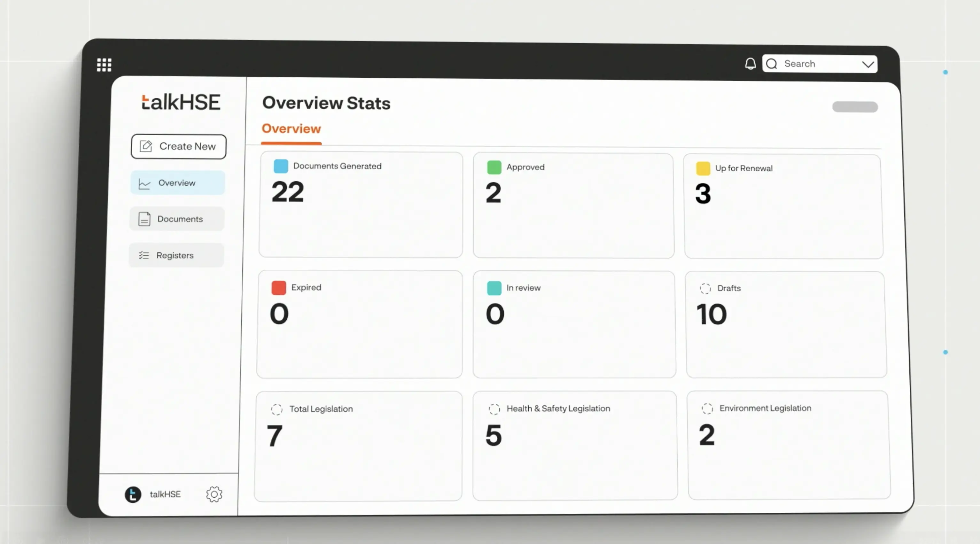Viewport: 980px width, 544px height.
Task: Open Documents in the sidebar
Action: 177,219
